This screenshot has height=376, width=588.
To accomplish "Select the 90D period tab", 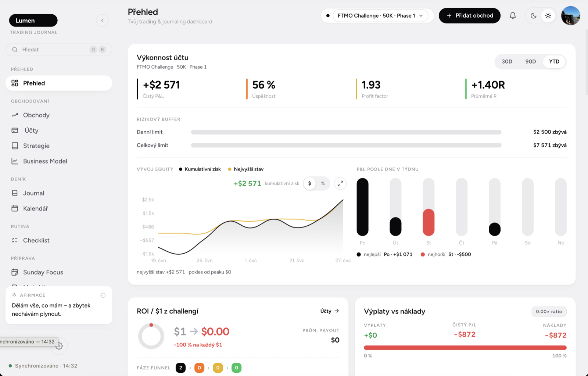I will 530,61.
